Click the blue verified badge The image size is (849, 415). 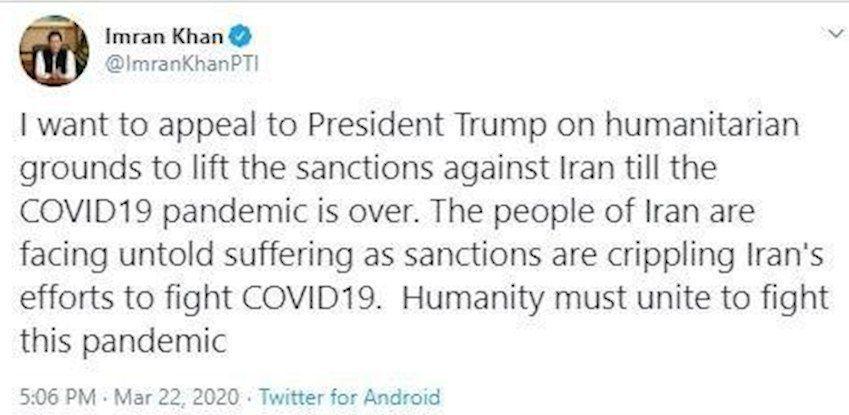239,37
